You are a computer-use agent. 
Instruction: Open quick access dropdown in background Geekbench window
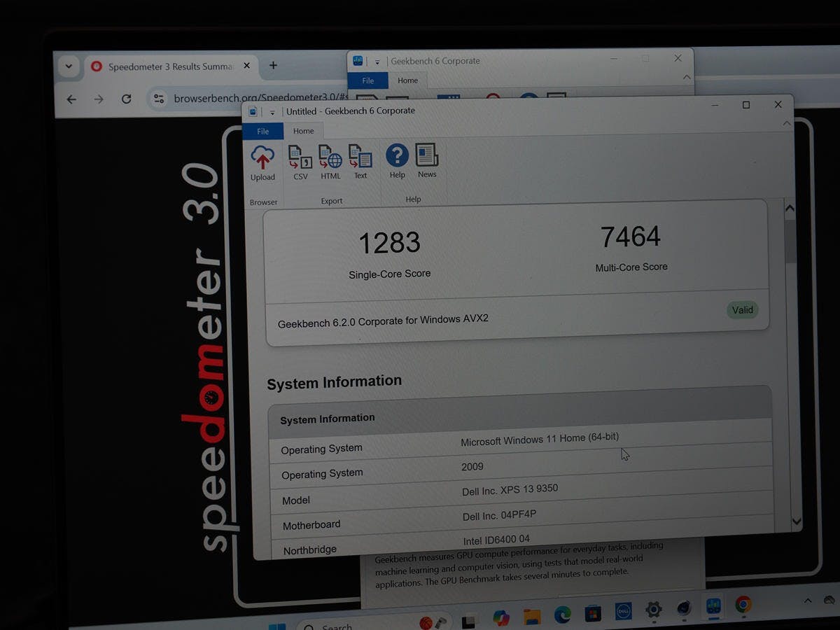click(377, 62)
